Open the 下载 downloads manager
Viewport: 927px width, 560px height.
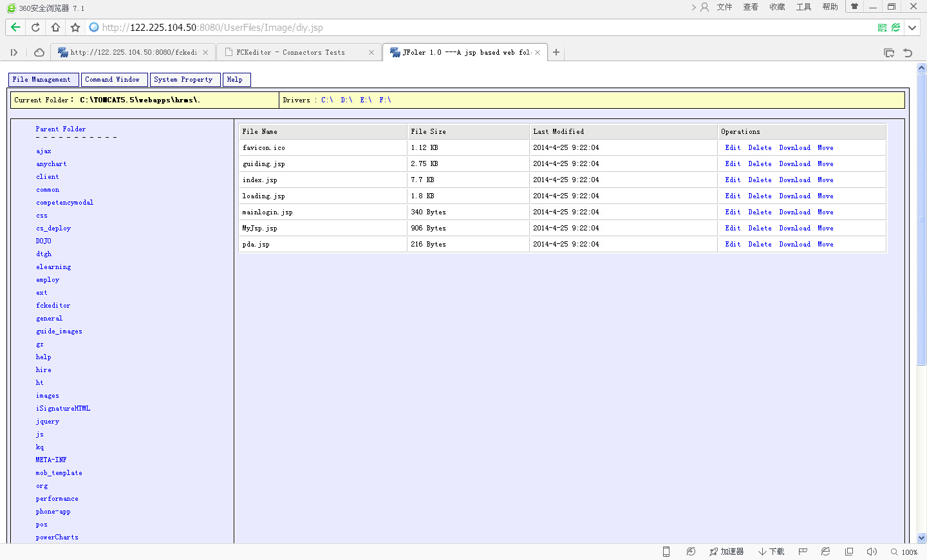(x=771, y=552)
